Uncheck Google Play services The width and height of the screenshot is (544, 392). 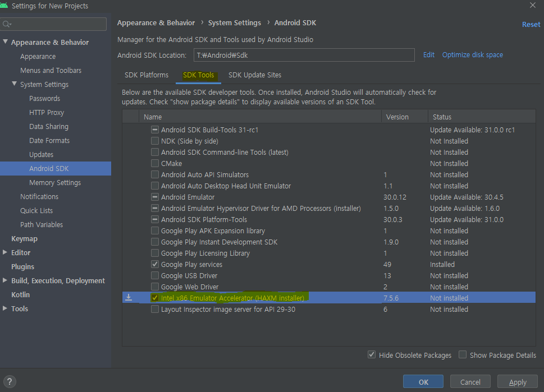click(x=155, y=264)
